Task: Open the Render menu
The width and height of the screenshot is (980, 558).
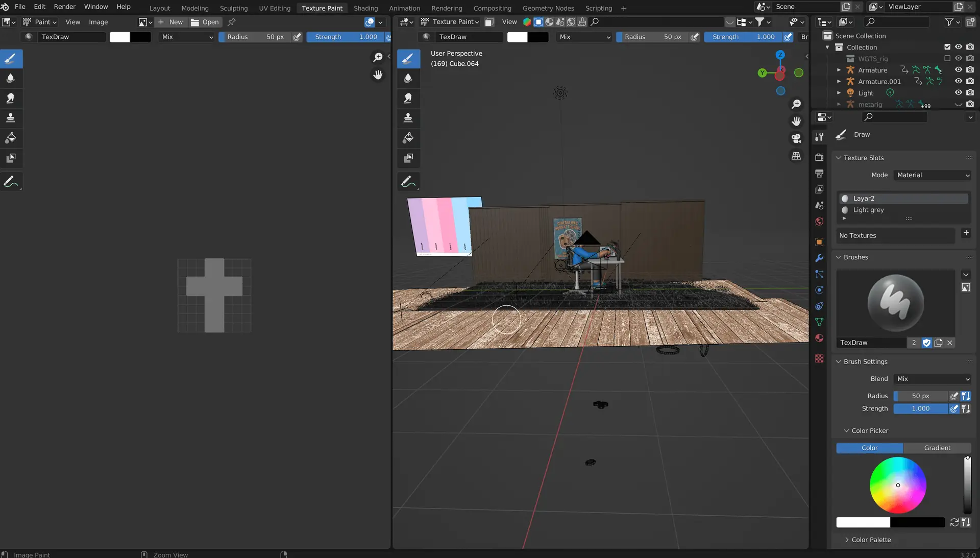Action: coord(64,7)
